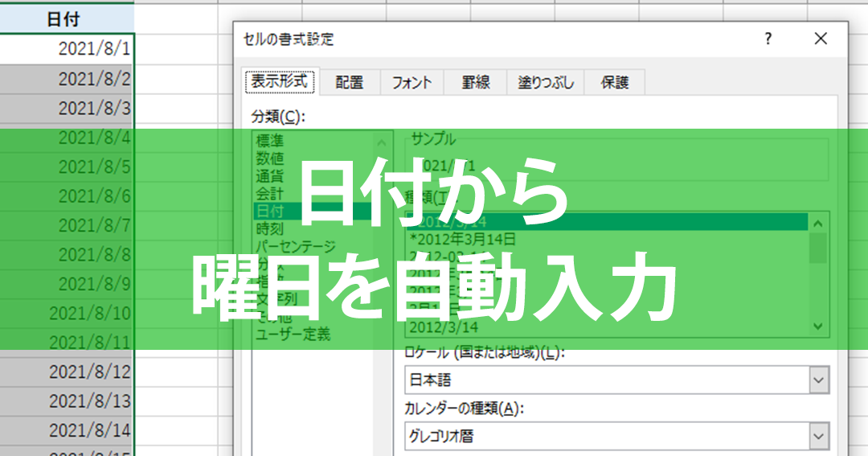Select ユーザー定義 in the category list
The image size is (868, 456).
(x=293, y=335)
